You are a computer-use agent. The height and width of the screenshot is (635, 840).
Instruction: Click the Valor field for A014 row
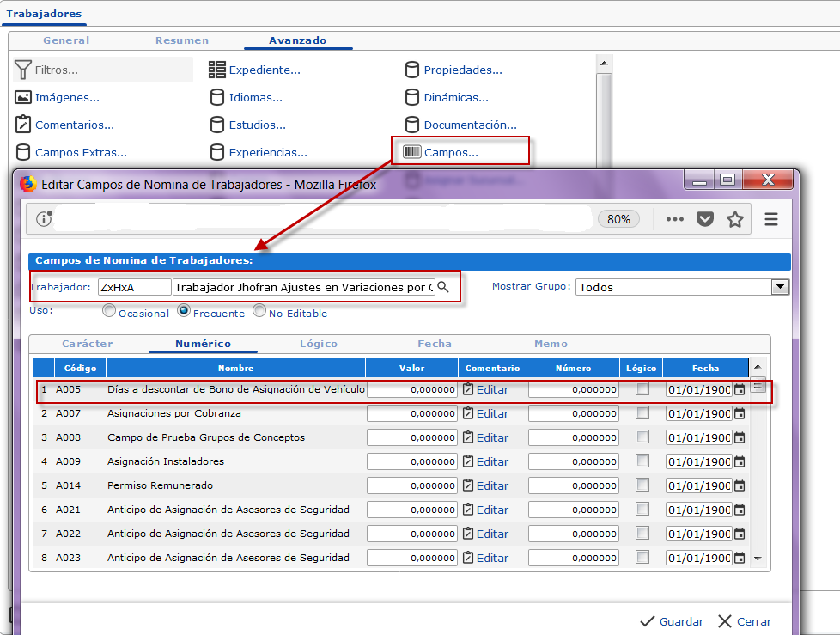pyautogui.click(x=411, y=485)
